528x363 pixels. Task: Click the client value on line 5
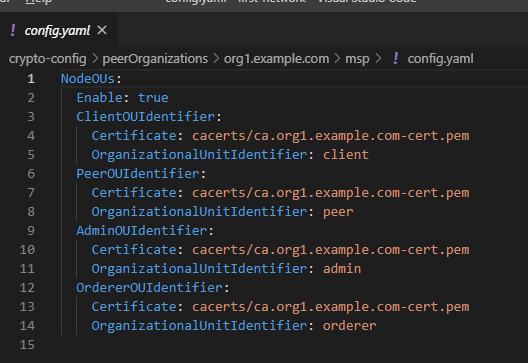click(346, 155)
